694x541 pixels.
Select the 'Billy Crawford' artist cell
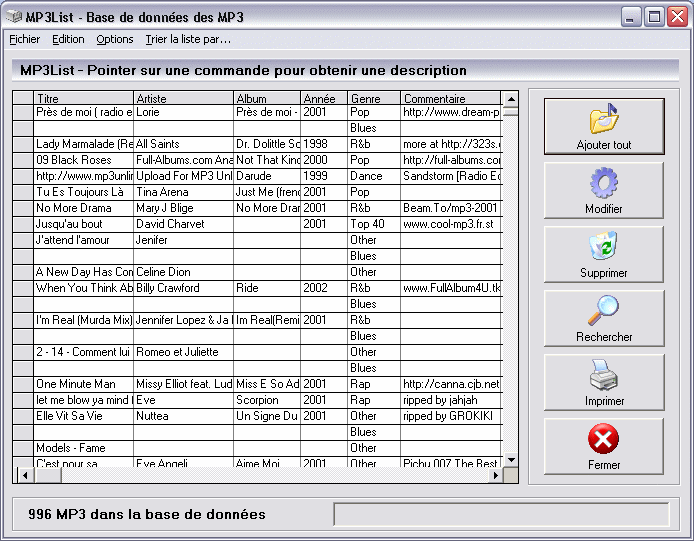click(183, 288)
